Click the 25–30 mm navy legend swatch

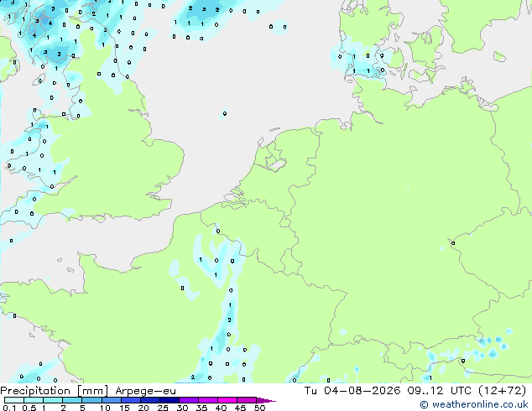(x=169, y=400)
